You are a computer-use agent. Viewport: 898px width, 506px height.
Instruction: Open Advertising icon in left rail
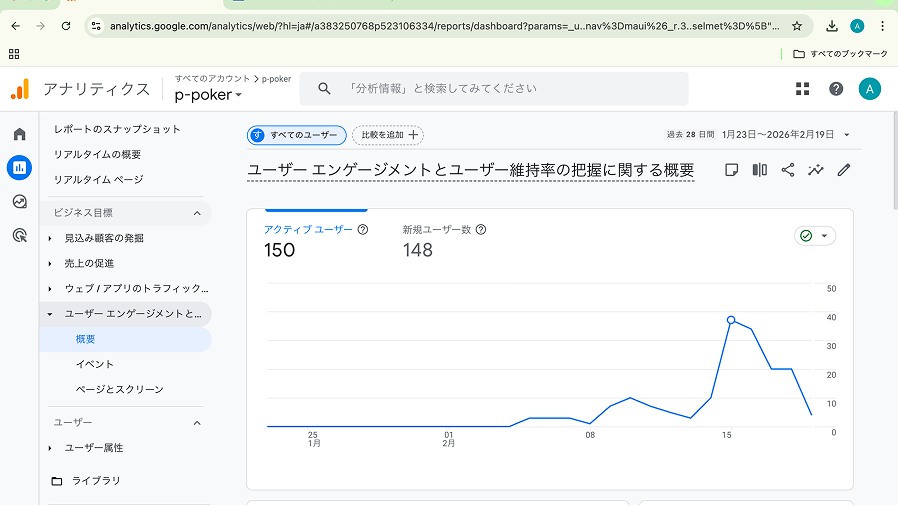click(19, 235)
